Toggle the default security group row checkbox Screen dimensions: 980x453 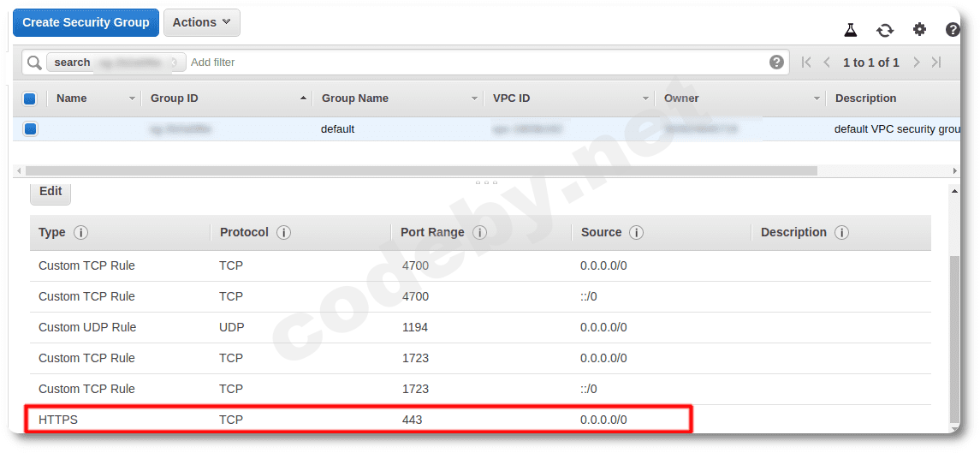tap(29, 129)
